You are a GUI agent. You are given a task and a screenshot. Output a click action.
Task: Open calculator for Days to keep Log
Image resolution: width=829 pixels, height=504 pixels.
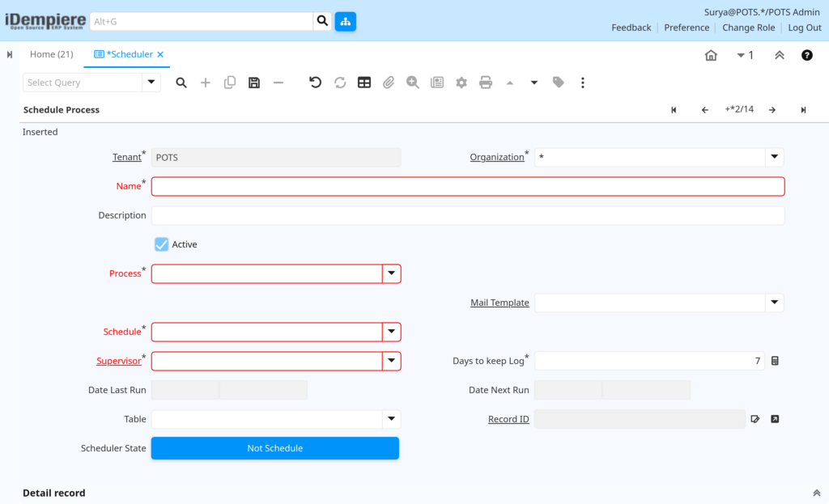[775, 361]
